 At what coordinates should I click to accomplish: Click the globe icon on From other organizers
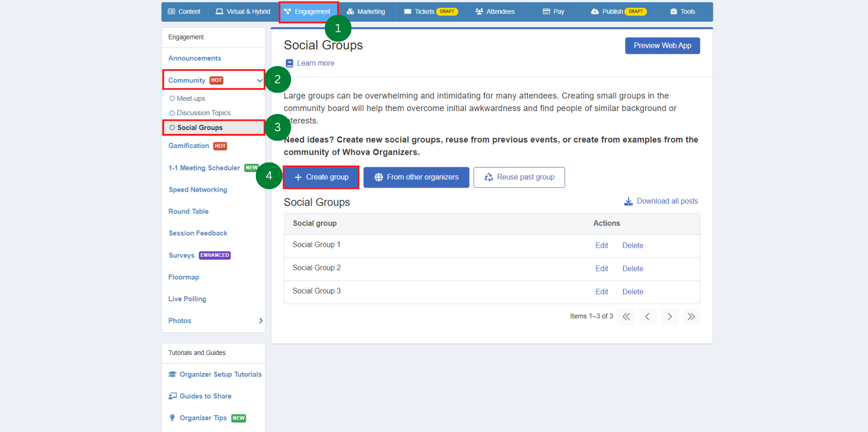coord(379,177)
